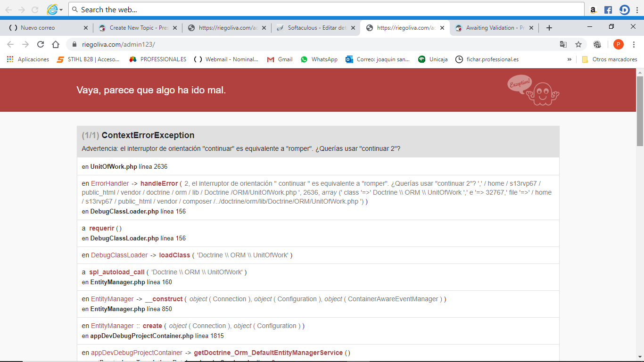Screen dimensions: 644x362
Task: Click the getDoctrine_Orm_DefaultEntityManagerService entry
Action: click(x=268, y=353)
